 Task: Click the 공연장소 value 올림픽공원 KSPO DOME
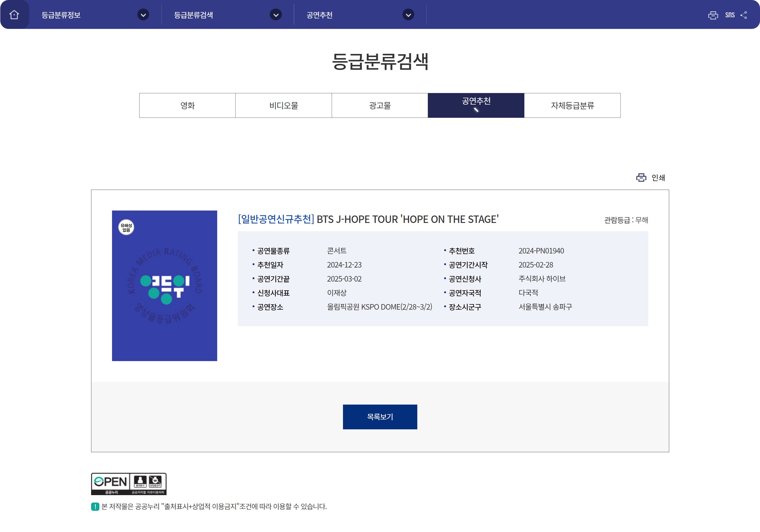tap(380, 307)
